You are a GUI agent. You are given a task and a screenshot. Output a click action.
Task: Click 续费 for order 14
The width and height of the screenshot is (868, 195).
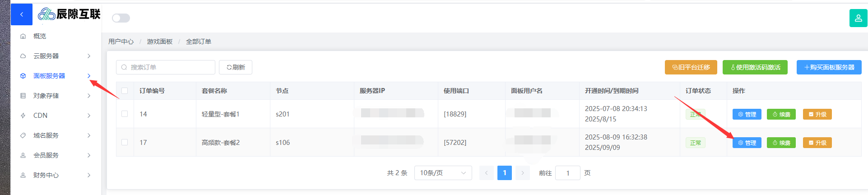click(x=781, y=114)
